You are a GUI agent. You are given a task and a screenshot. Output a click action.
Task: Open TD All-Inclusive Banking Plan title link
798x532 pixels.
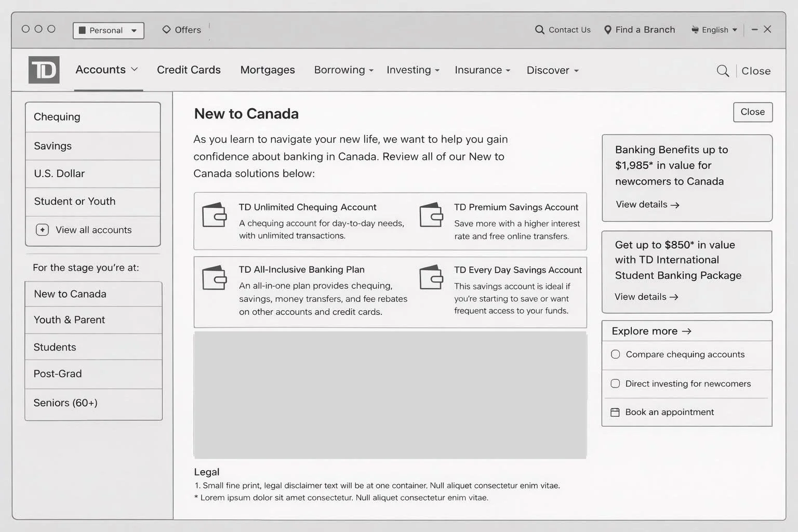click(x=302, y=270)
